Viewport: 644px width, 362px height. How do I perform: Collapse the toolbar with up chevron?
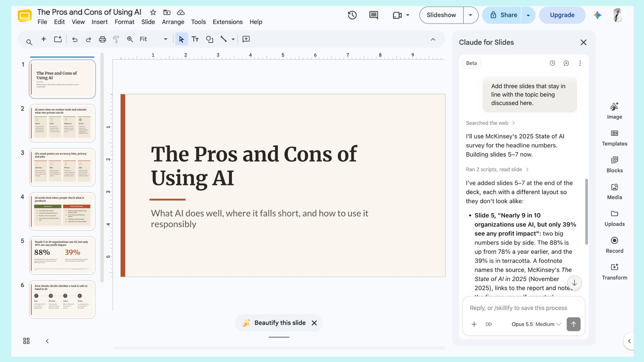pos(433,39)
